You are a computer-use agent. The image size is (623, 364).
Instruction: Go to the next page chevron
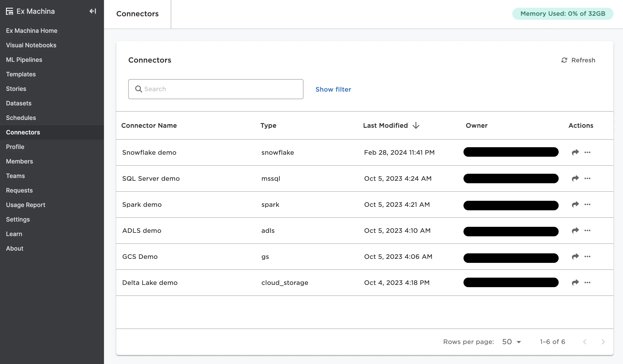click(x=603, y=342)
